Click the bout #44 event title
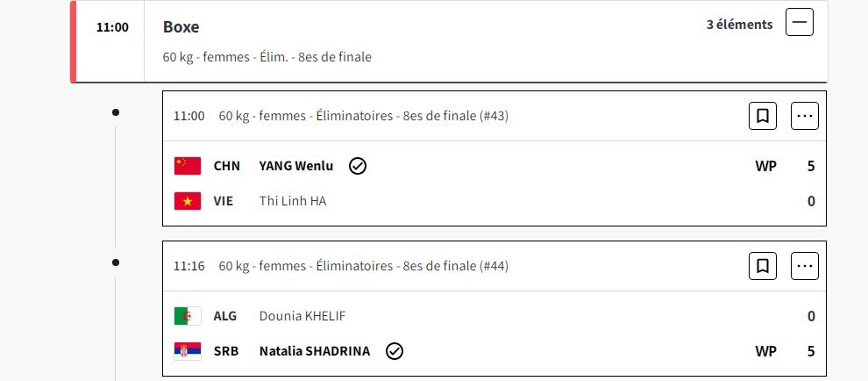 click(x=363, y=265)
